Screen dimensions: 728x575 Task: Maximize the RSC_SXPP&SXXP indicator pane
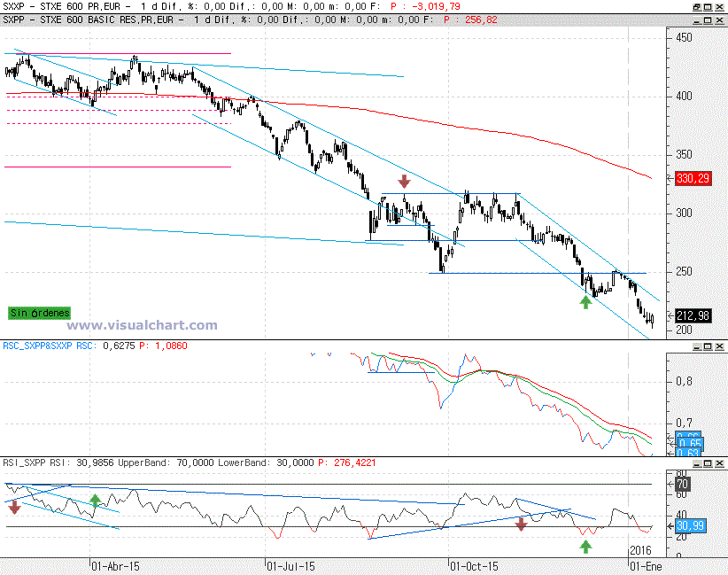tap(708, 346)
